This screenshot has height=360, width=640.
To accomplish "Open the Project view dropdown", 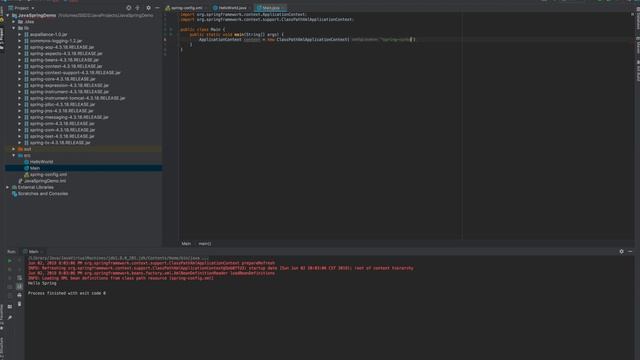I will [22, 8].
